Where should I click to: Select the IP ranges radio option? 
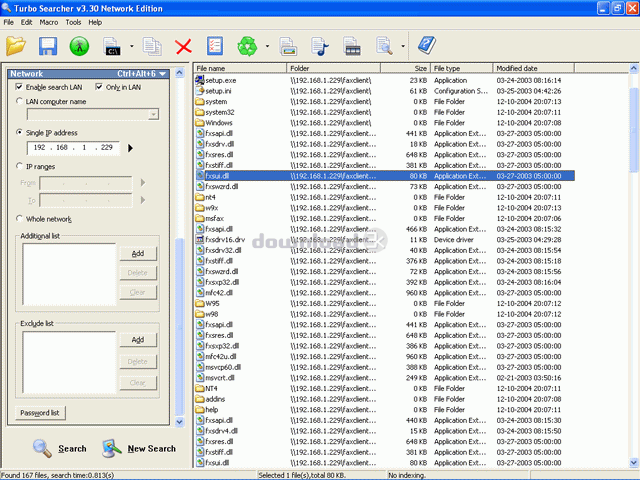(x=19, y=166)
